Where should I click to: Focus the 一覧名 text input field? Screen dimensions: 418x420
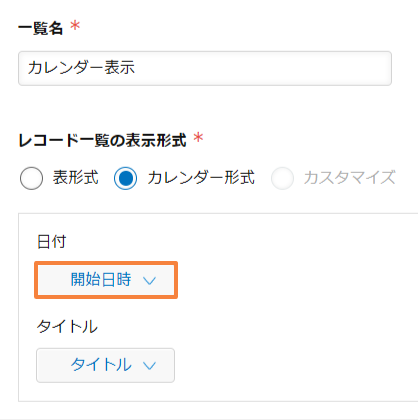(x=205, y=68)
